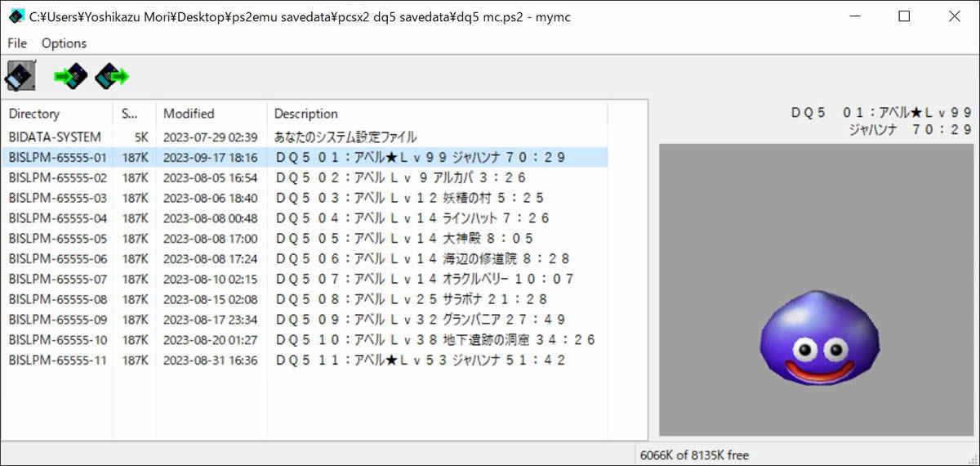980x466 pixels.
Task: Maximize the mymc window
Action: [x=904, y=16]
